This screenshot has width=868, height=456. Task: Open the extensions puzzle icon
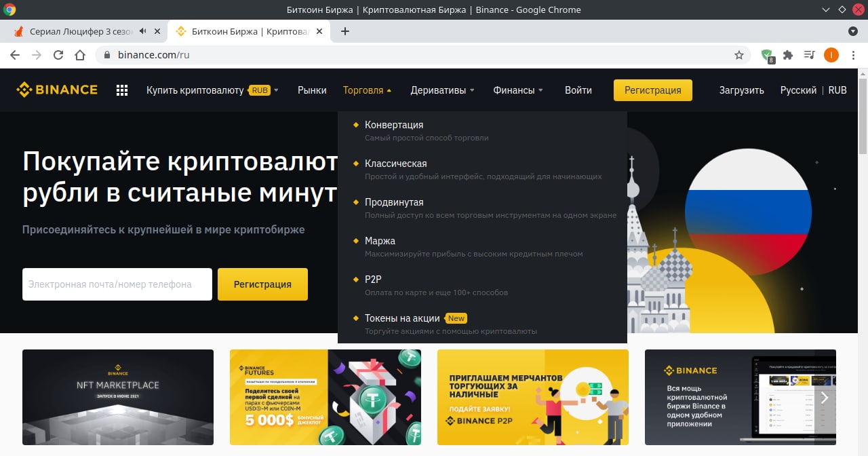tap(788, 55)
